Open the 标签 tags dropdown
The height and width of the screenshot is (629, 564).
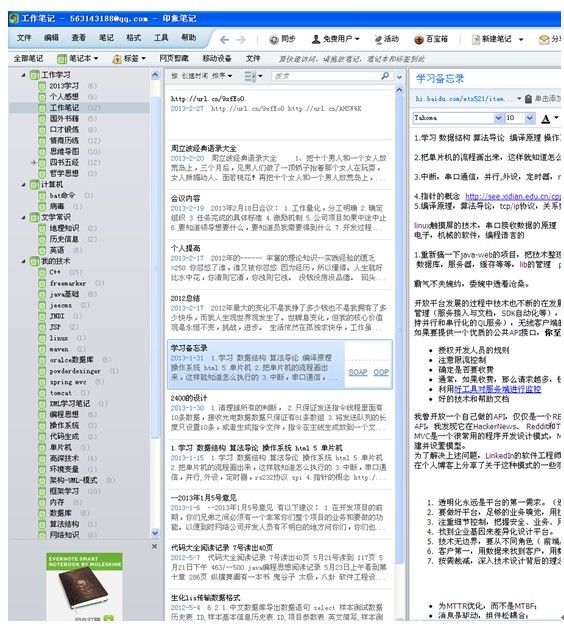tap(129, 59)
